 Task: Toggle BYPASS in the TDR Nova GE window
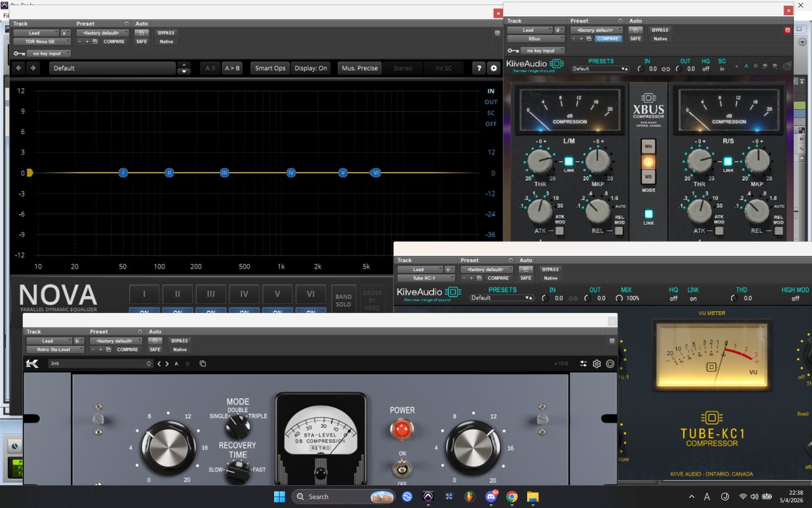166,32
